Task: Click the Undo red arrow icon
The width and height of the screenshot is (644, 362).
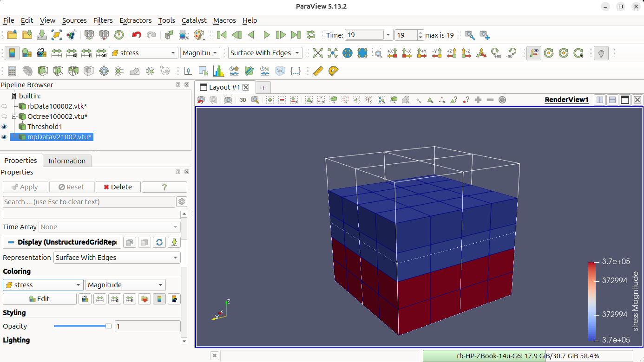Action: pyautogui.click(x=136, y=35)
